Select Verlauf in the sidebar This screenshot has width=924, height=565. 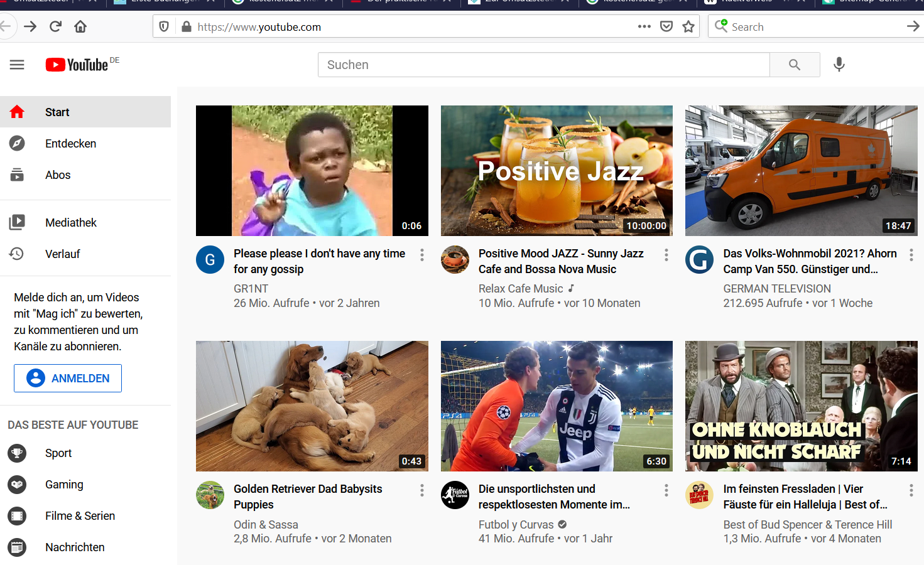(85, 254)
